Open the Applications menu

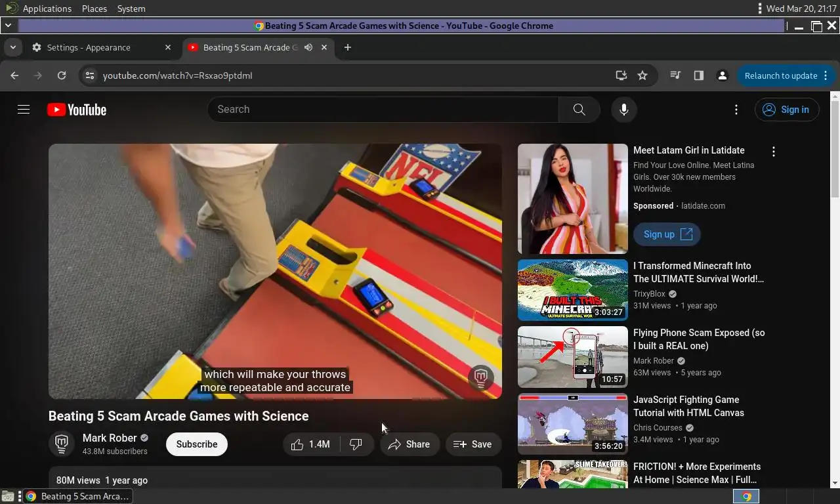point(47,9)
